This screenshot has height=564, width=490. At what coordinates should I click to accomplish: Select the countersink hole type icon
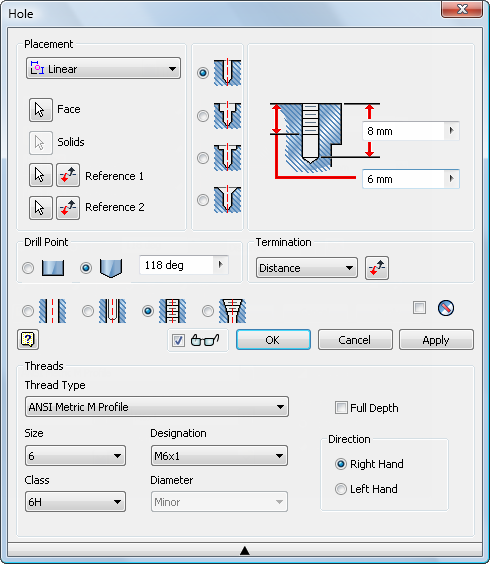click(x=227, y=200)
